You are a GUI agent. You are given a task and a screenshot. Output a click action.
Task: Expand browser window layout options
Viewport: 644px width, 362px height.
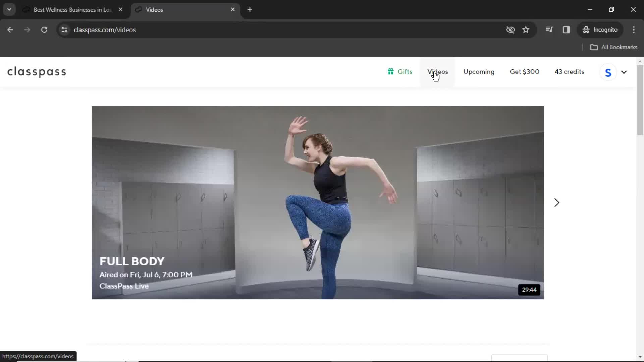[x=612, y=9]
